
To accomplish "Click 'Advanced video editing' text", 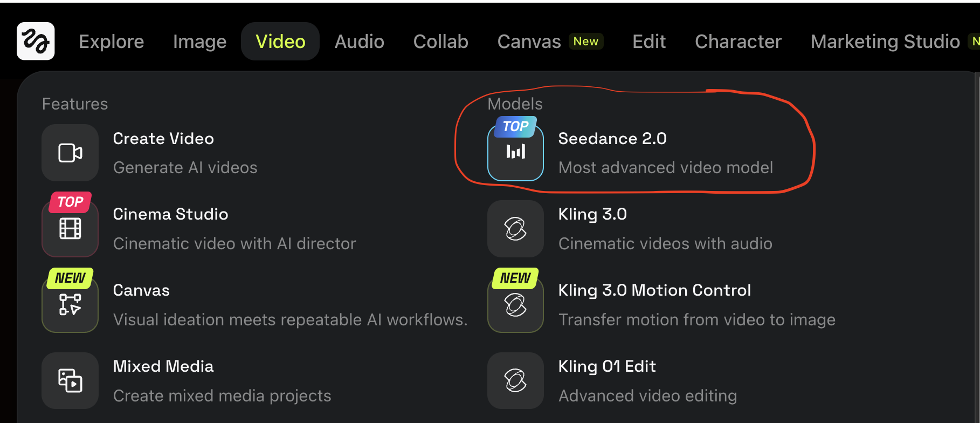I will 647,396.
